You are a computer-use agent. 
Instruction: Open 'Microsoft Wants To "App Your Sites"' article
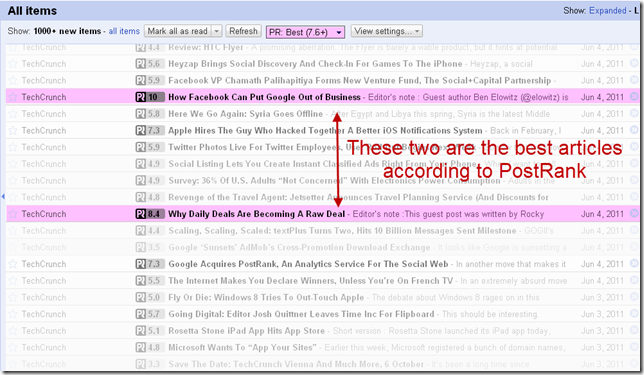242,347
